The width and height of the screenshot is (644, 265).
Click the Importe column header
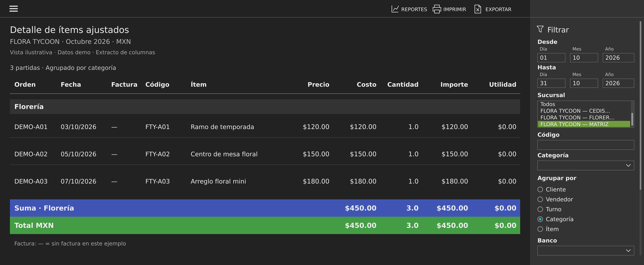click(x=454, y=84)
